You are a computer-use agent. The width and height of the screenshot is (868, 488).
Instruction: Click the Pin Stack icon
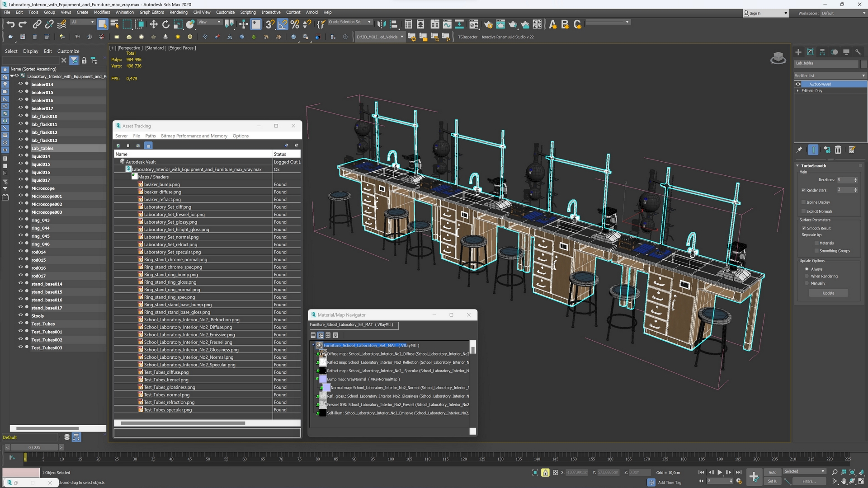pyautogui.click(x=799, y=150)
